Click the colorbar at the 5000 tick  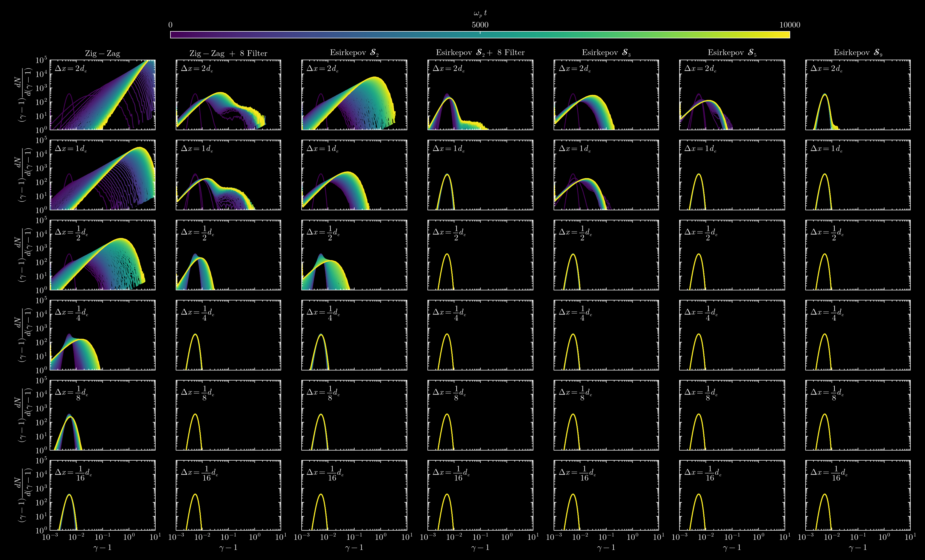pos(480,34)
